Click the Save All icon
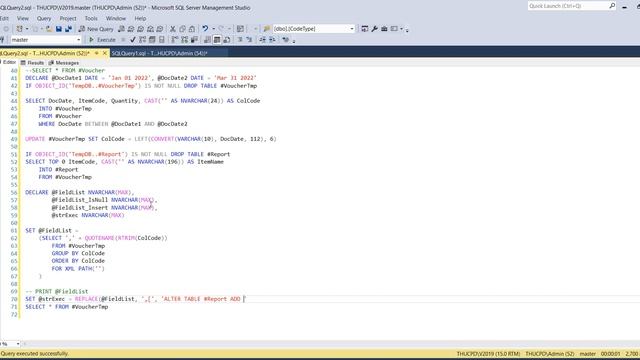This screenshot has height=360, width=640. click(x=68, y=29)
